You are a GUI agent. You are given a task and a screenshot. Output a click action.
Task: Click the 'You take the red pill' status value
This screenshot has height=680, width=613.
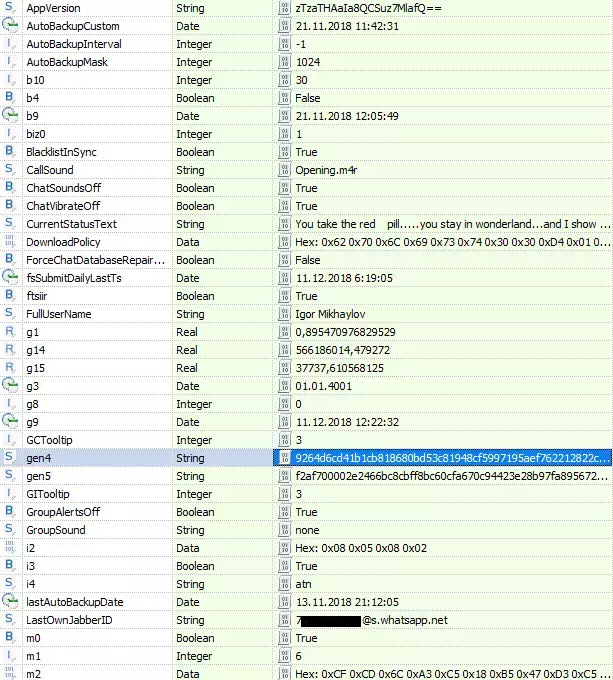(x=453, y=224)
